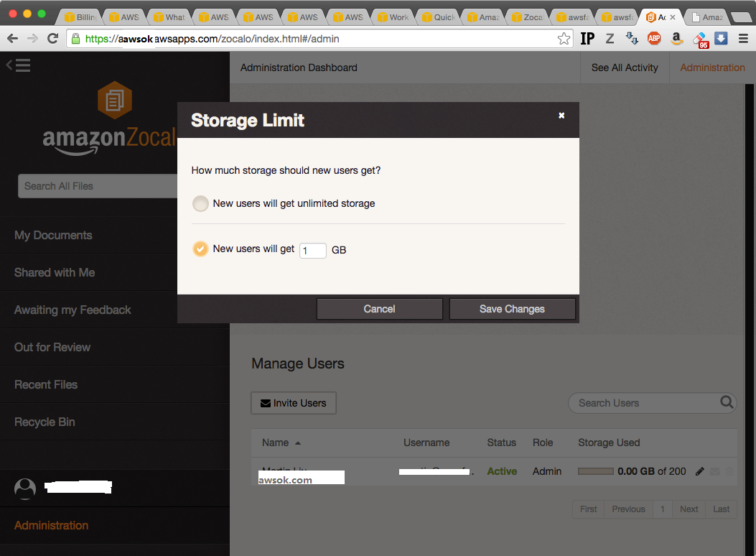
Task: Click Administration in the top header
Action: (713, 68)
